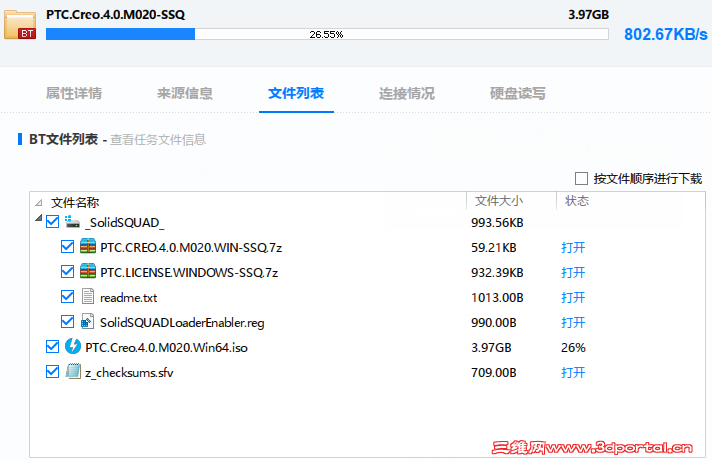The height and width of the screenshot is (461, 712).
Task: Click the 932.39KB size value
Action: 497,273
